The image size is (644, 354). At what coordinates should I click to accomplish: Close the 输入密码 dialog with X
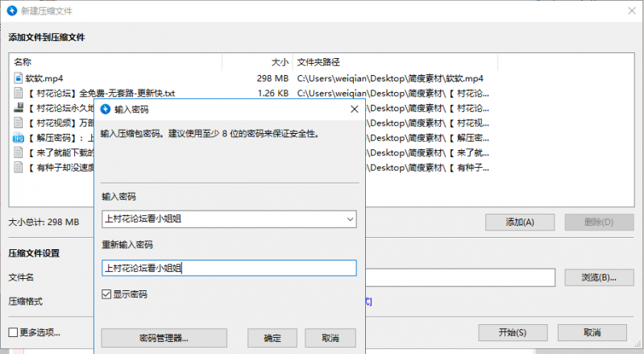pyautogui.click(x=354, y=109)
